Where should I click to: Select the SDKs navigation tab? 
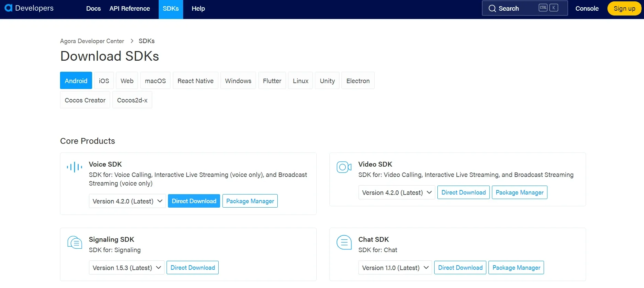(x=171, y=9)
